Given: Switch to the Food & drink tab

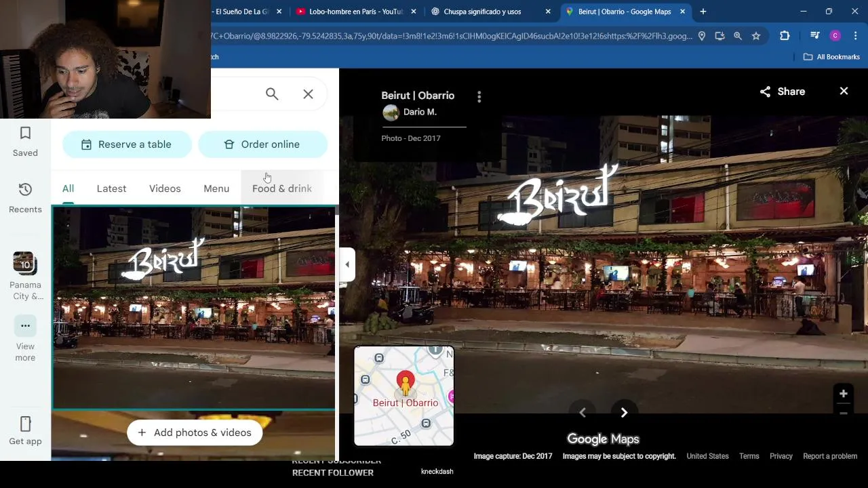Looking at the screenshot, I should tap(282, 188).
